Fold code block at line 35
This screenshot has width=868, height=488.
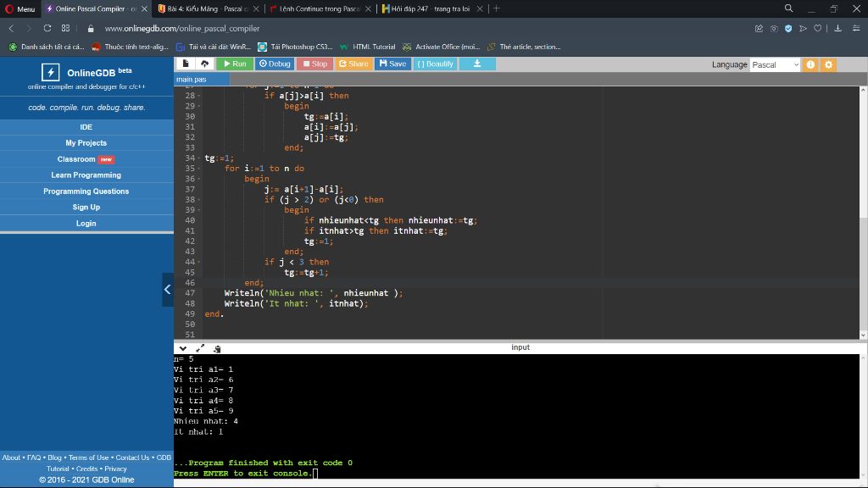pyautogui.click(x=199, y=169)
